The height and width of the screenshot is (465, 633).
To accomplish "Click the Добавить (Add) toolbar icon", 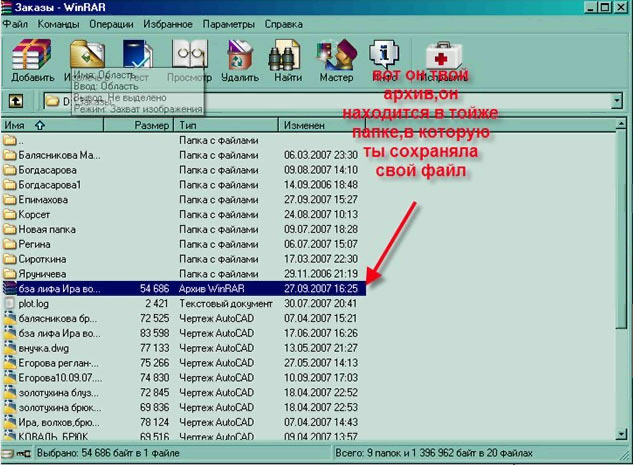I will tap(34, 58).
